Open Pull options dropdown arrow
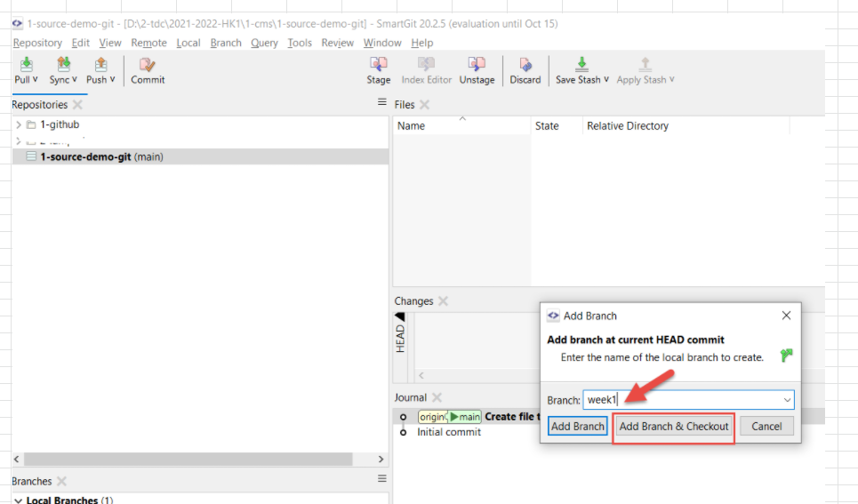The height and width of the screenshot is (504, 858). (x=35, y=79)
